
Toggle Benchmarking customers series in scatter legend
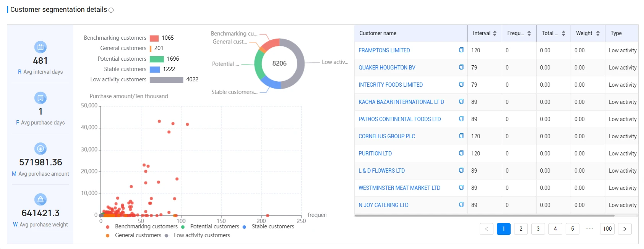click(x=141, y=226)
